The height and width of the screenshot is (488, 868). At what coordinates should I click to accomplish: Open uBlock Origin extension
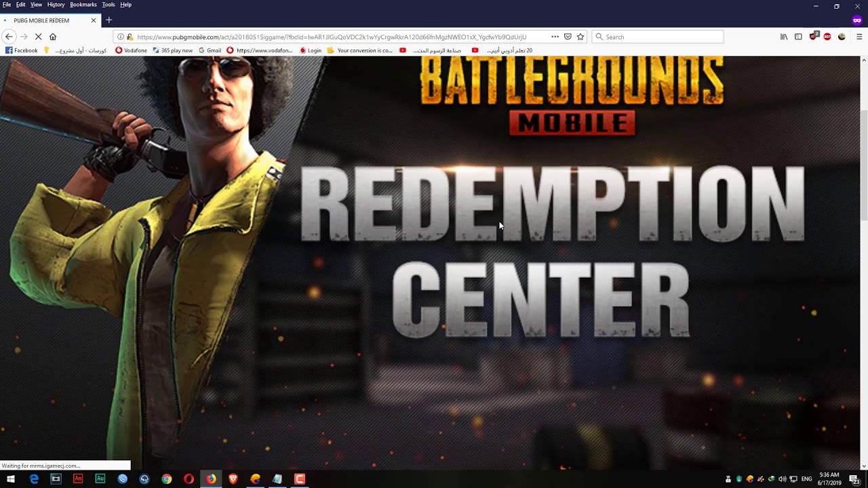click(x=813, y=36)
